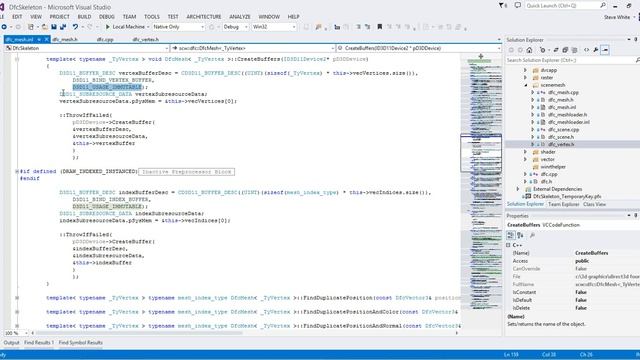
Task: Start debugging with green play icon
Action: click(108, 27)
